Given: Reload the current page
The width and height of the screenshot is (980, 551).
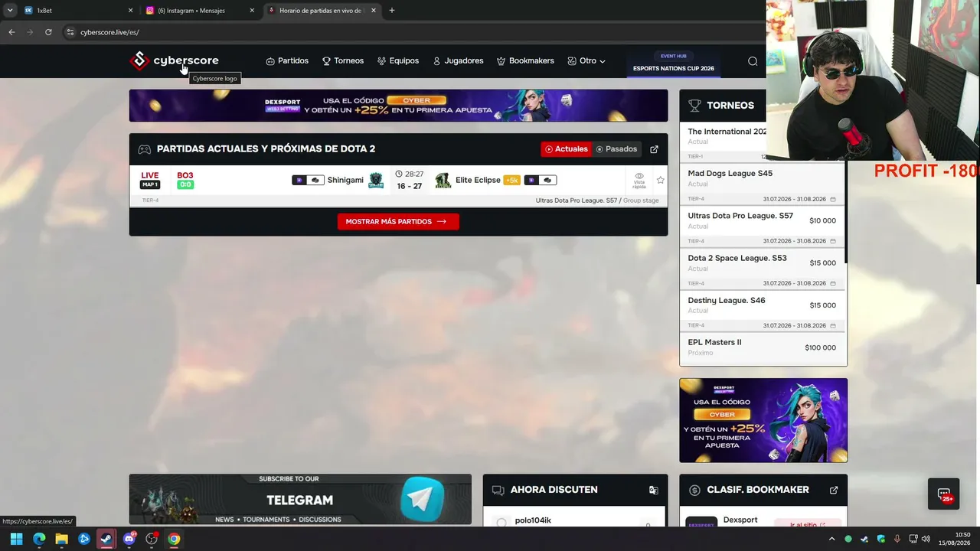Looking at the screenshot, I should pyautogui.click(x=48, y=32).
